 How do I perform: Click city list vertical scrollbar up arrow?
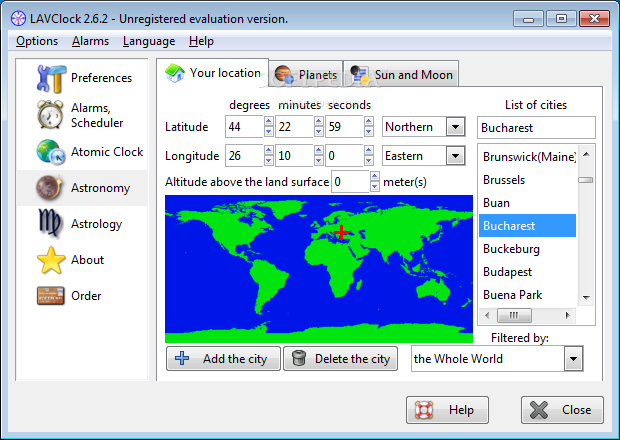[x=586, y=154]
